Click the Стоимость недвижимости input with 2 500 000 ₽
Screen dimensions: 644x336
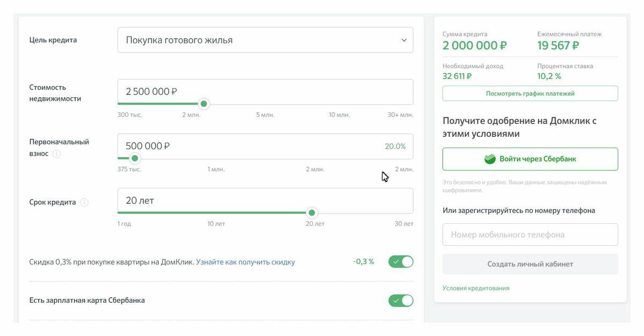point(266,92)
